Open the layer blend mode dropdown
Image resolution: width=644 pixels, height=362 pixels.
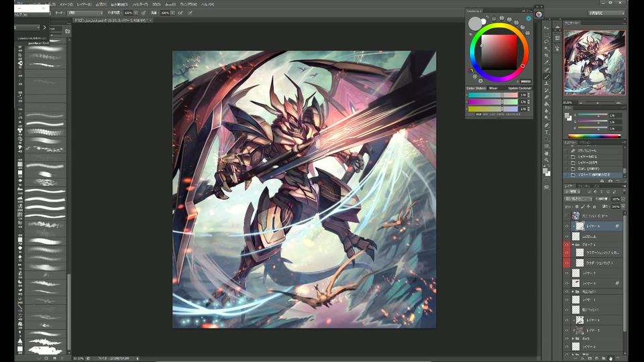[x=578, y=199]
